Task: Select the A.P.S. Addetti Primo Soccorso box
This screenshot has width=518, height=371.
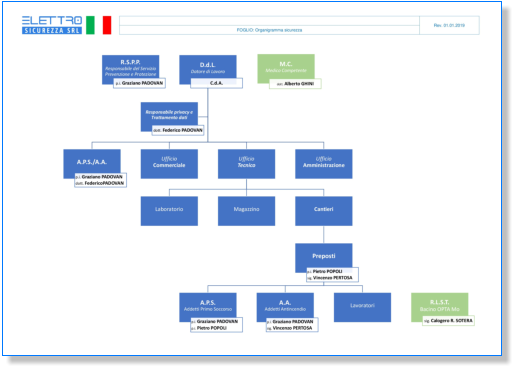Action: point(208,307)
